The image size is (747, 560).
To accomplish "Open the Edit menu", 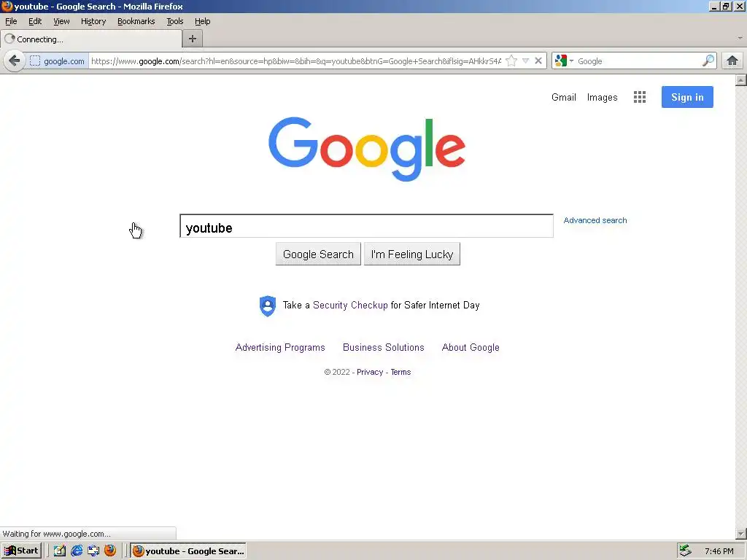I will click(x=35, y=21).
